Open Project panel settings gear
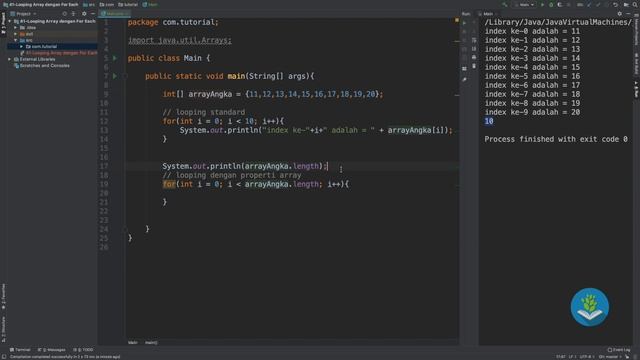The image size is (640, 360). 84,13
